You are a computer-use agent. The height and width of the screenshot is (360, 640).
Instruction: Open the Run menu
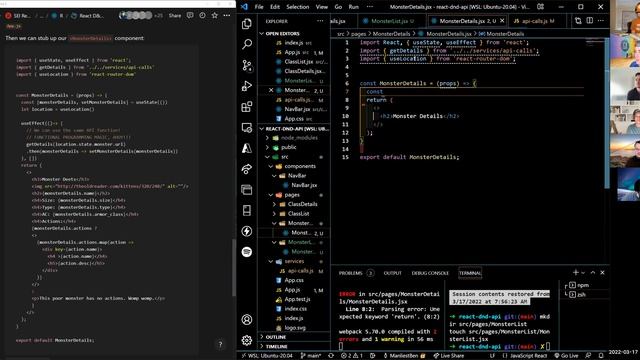coord(353,7)
